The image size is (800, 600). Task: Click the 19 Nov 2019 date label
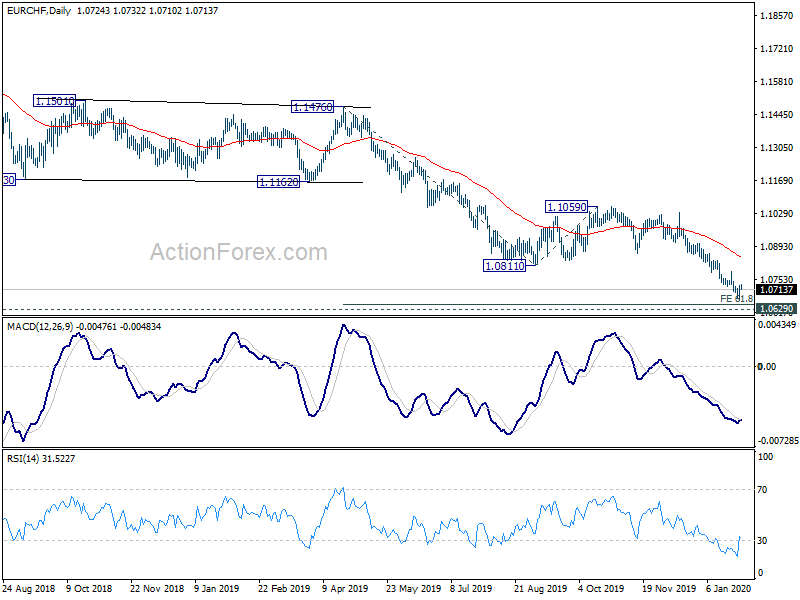pyautogui.click(x=669, y=588)
